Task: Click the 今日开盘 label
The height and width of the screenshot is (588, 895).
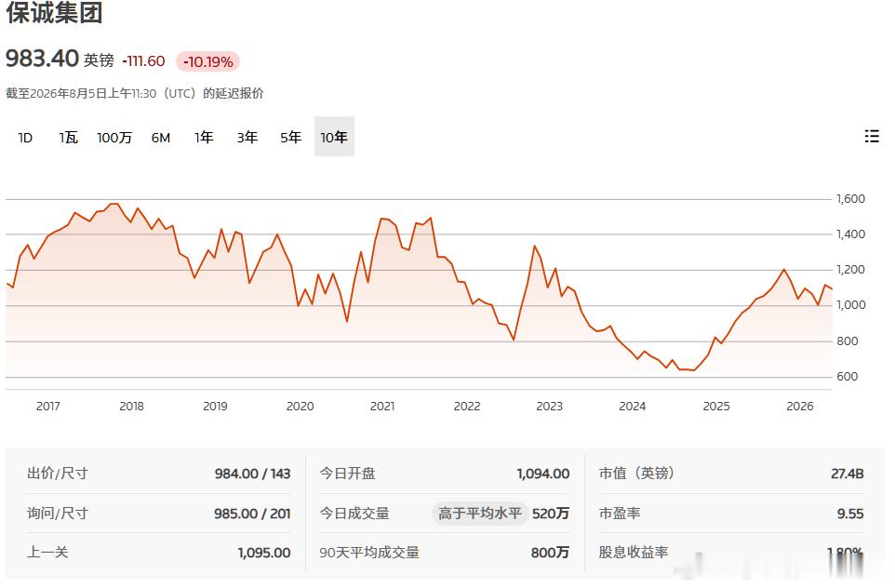Action: (347, 474)
